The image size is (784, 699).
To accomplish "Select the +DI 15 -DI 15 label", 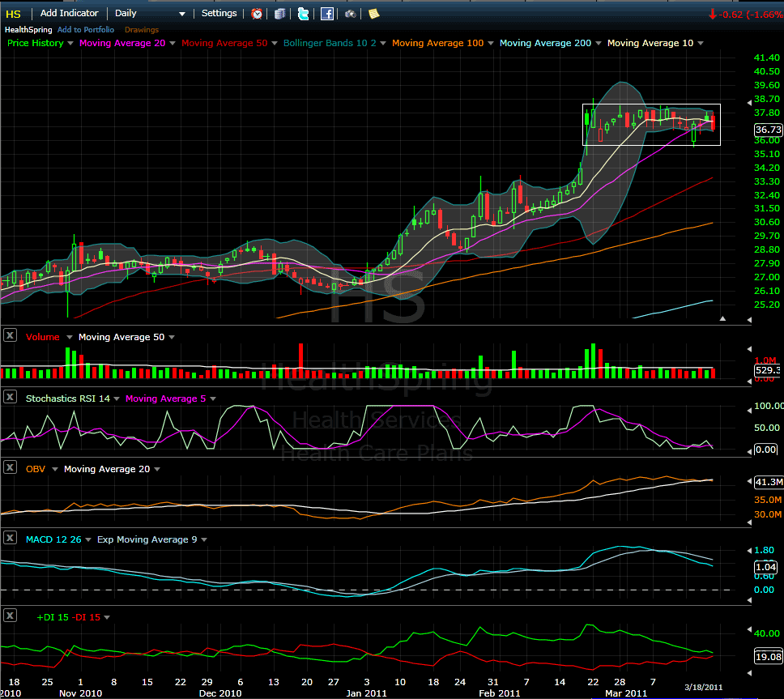I will click(69, 617).
